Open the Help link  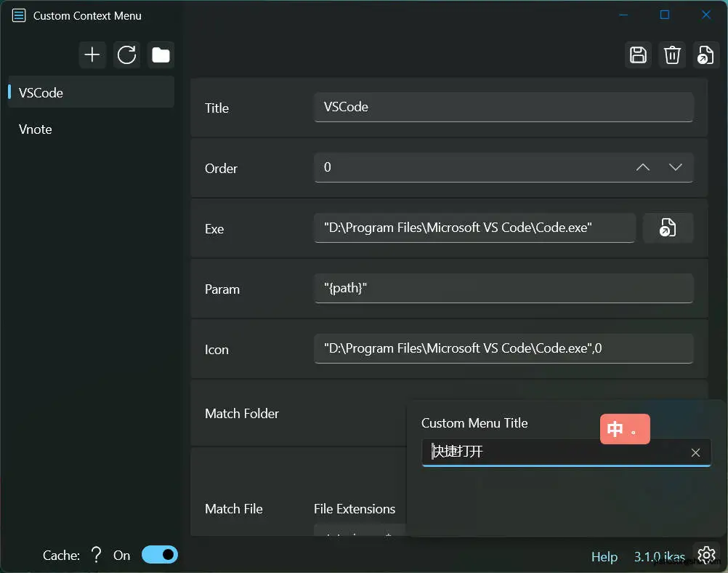[x=604, y=557]
